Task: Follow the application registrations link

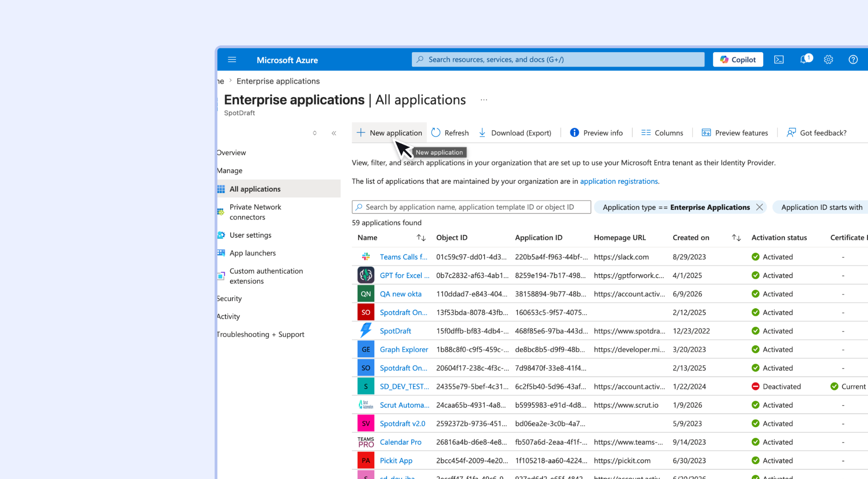Action: (619, 181)
